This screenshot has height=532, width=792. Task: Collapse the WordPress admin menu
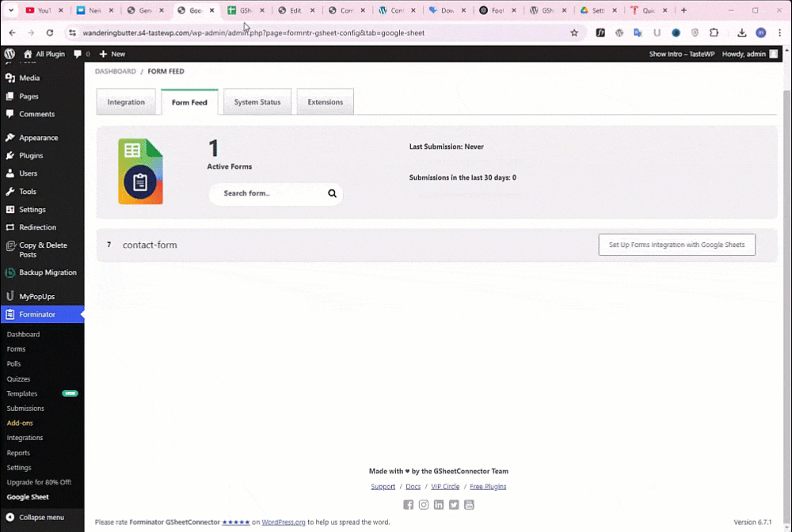tap(35, 517)
